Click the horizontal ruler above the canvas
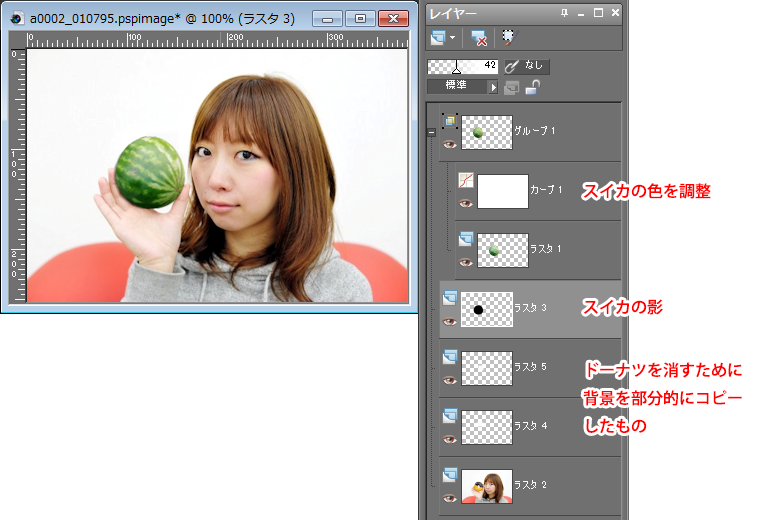 coord(217,40)
